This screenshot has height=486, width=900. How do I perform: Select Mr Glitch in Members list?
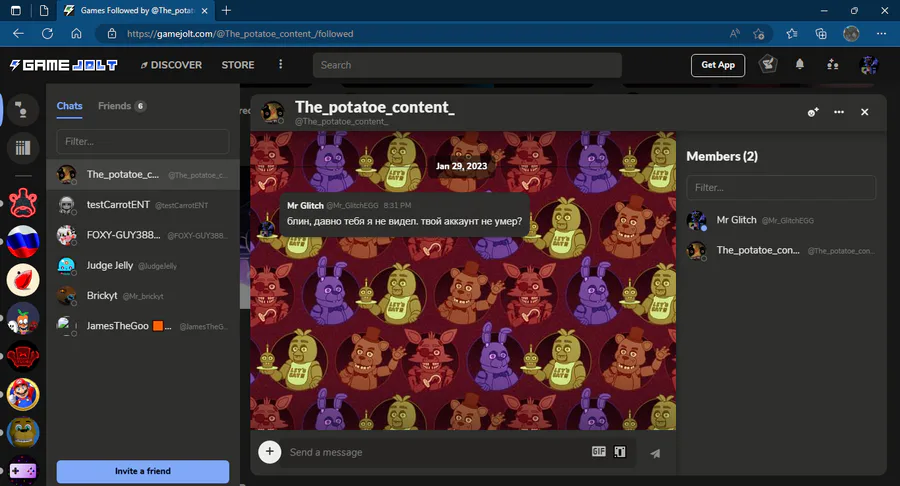point(781,220)
